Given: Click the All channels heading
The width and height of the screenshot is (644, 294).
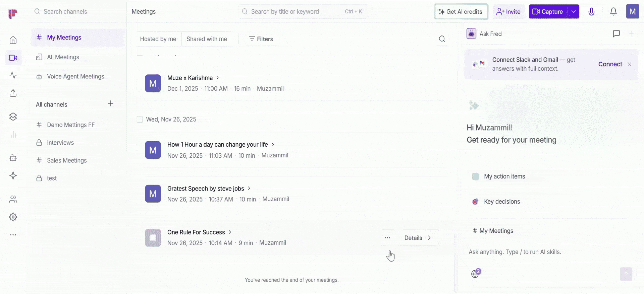Looking at the screenshot, I should (x=52, y=104).
